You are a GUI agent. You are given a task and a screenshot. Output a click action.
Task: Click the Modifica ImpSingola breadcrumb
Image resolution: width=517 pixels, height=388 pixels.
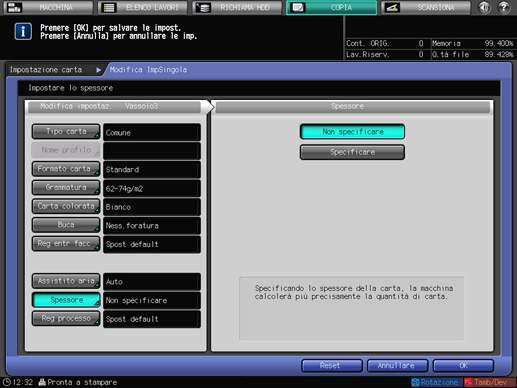[x=148, y=70]
